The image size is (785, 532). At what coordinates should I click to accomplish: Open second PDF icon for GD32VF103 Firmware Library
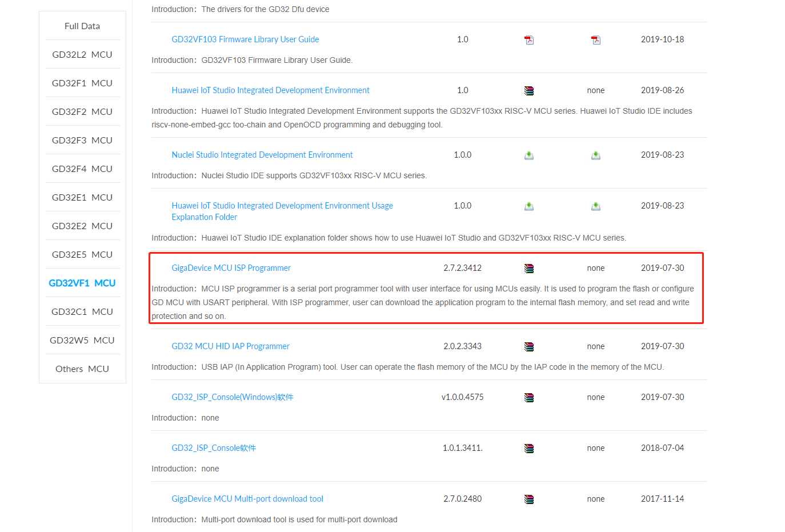tap(596, 40)
